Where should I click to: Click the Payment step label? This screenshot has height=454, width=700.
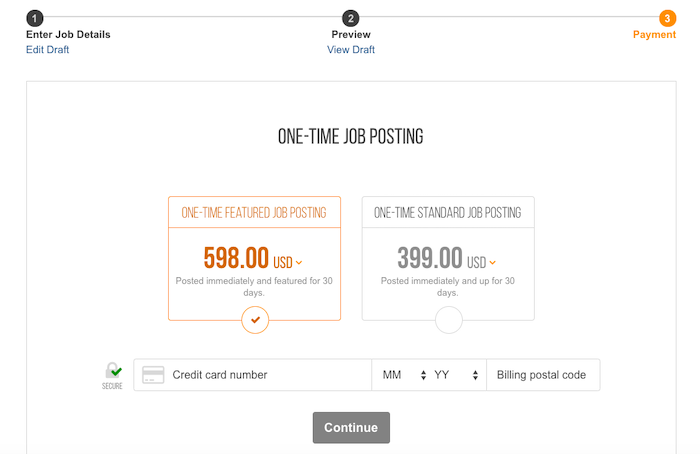[654, 34]
